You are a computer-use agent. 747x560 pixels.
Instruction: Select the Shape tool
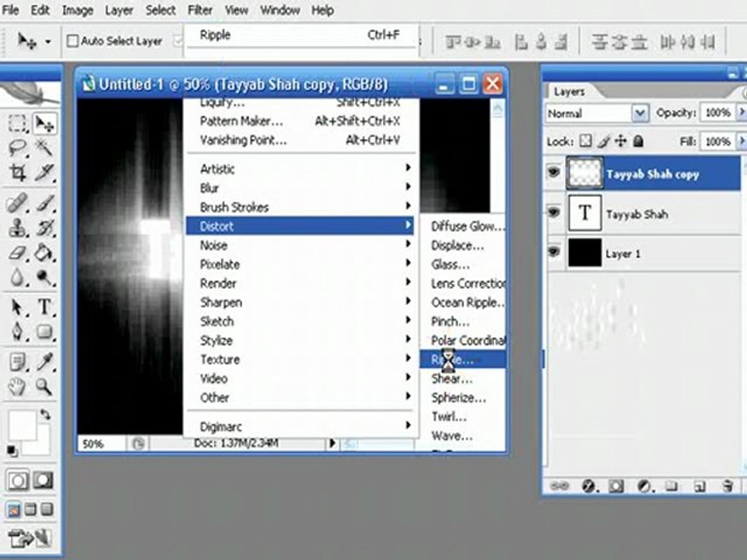(44, 331)
